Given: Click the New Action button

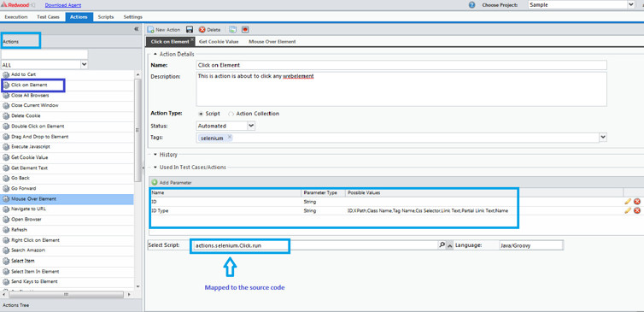Looking at the screenshot, I should coord(164,30).
